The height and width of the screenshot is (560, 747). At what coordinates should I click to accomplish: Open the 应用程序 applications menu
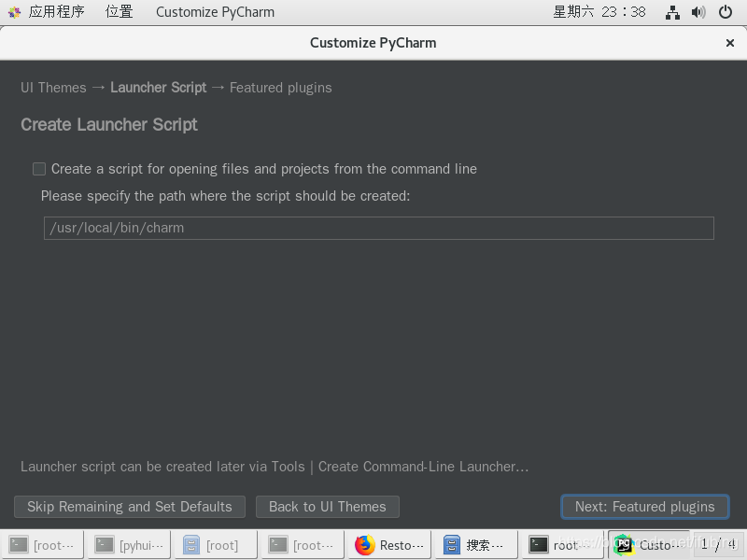[x=56, y=11]
